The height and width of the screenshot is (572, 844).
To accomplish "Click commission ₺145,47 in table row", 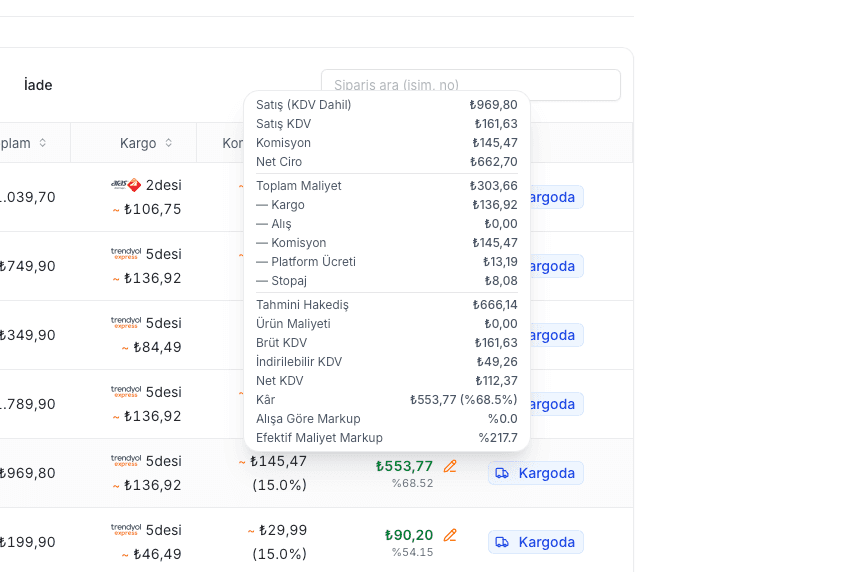I will [x=278, y=461].
